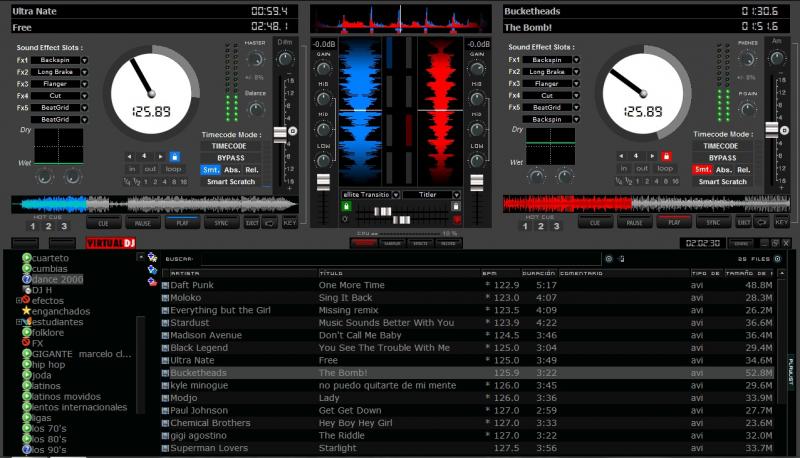
Task: Open the Titler dropdown arrow
Action: (x=456, y=194)
